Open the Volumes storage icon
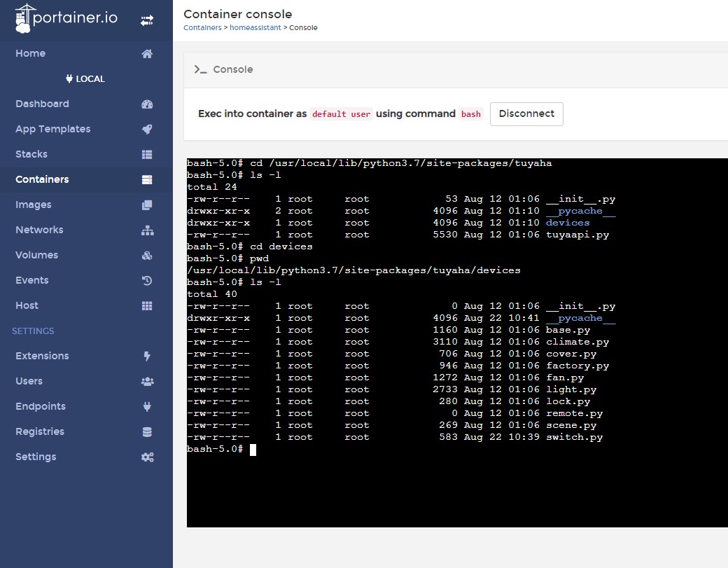 147,255
